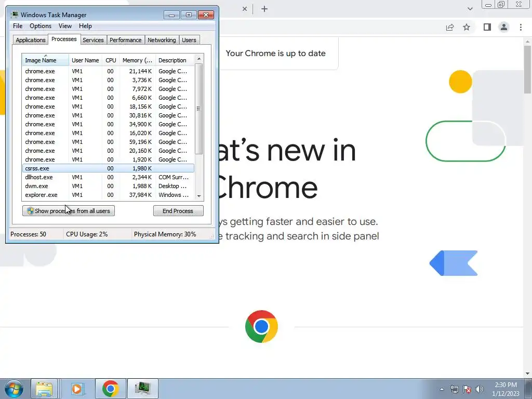Screen dimensions: 532x399
Task: Select the csrss.exe process row
Action: 108,168
